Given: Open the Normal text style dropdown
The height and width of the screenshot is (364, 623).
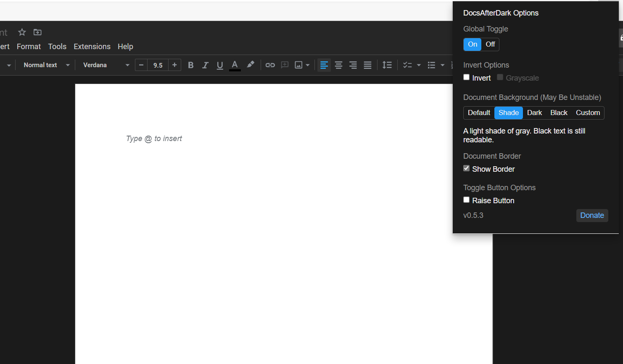Looking at the screenshot, I should (x=46, y=65).
